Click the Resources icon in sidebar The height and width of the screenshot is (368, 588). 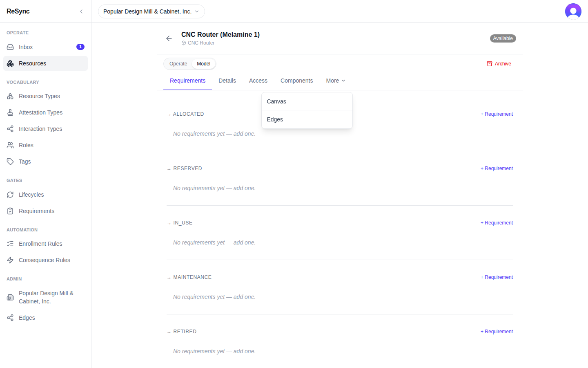[10, 63]
